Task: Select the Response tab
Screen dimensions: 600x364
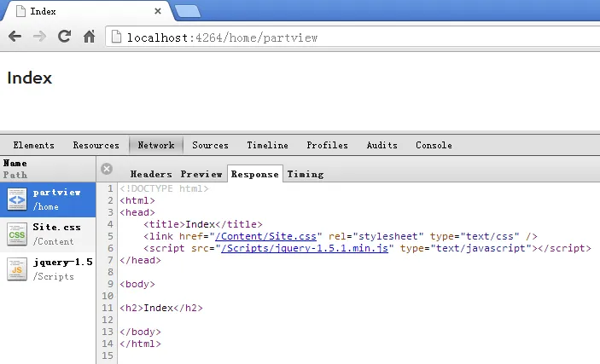Action: pyautogui.click(x=255, y=175)
